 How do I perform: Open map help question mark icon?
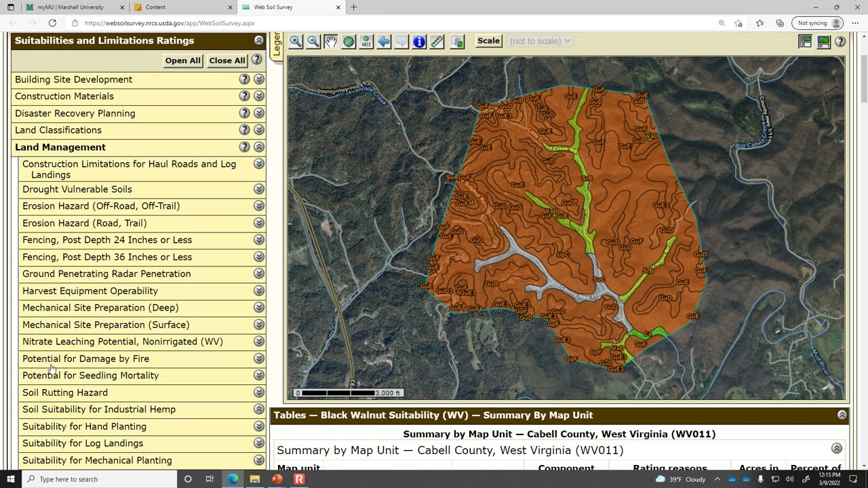pyautogui.click(x=840, y=41)
